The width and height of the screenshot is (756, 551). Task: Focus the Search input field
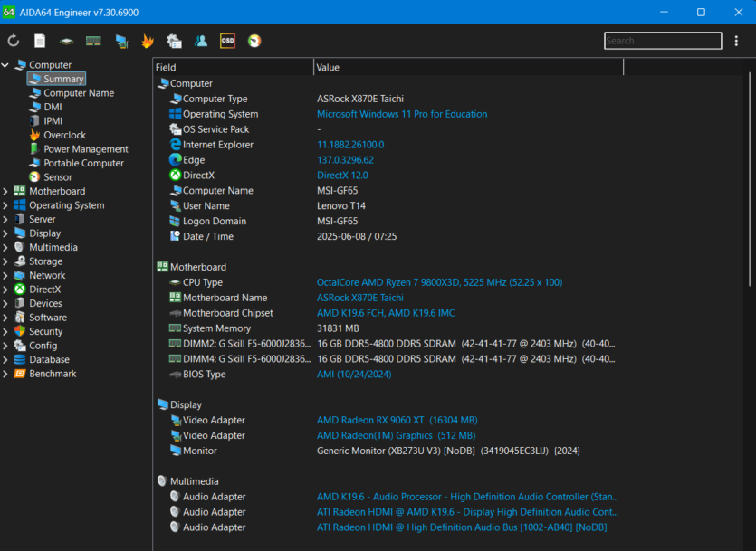(x=663, y=41)
